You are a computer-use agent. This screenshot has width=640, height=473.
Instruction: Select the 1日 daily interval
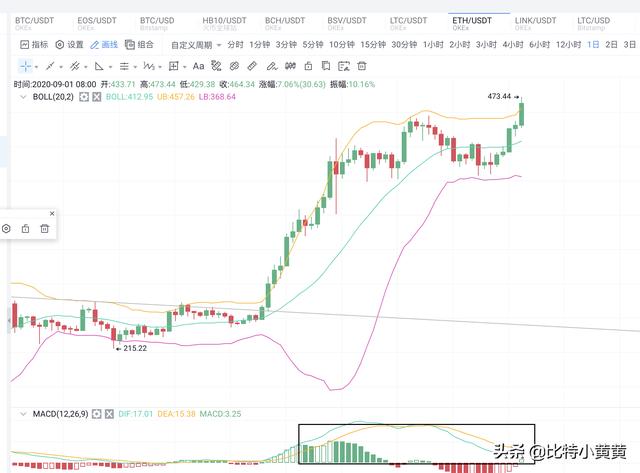(x=593, y=44)
